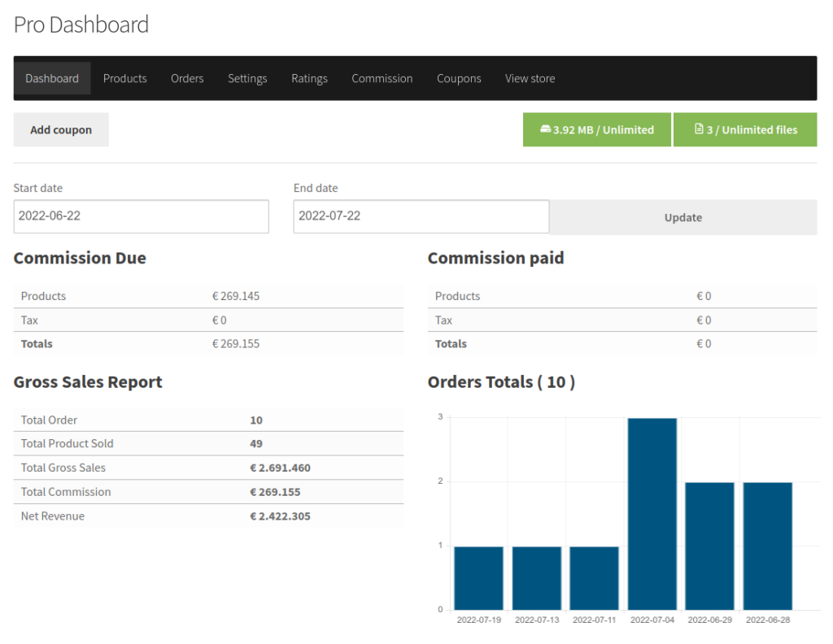
Task: Select the 2022-06-28 bar in the chart
Action: [x=768, y=546]
